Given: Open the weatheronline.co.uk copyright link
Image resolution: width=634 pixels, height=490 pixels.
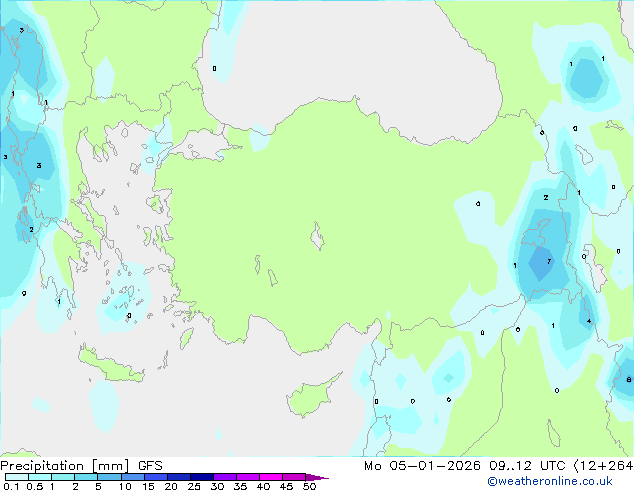Looking at the screenshot, I should coord(550,481).
